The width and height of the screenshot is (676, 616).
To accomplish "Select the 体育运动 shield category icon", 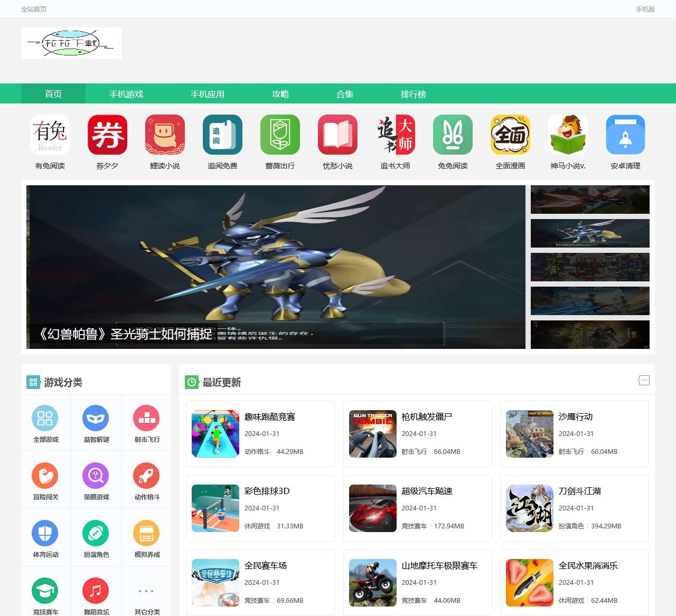I will (45, 533).
